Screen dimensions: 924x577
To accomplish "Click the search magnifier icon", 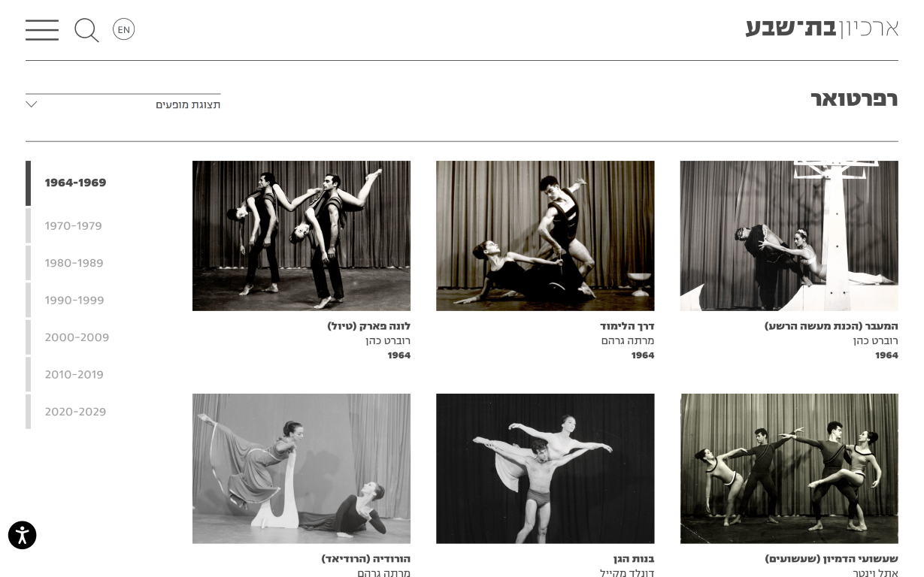I will (86, 30).
